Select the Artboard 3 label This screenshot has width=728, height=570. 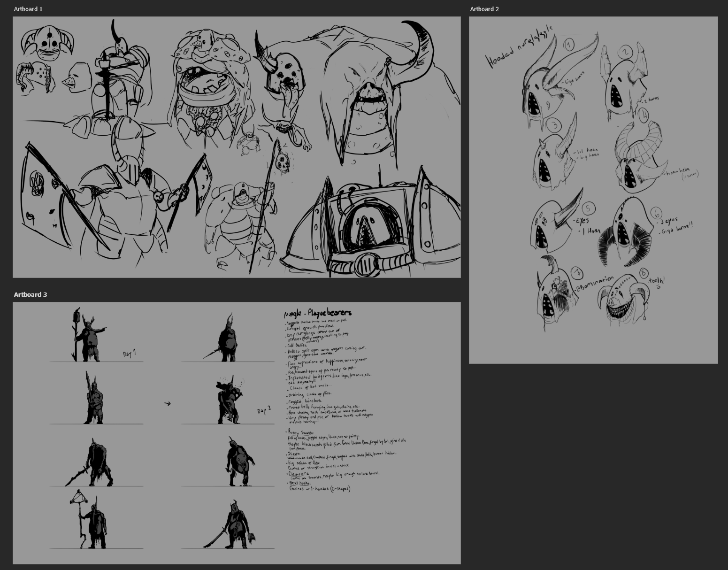point(31,294)
